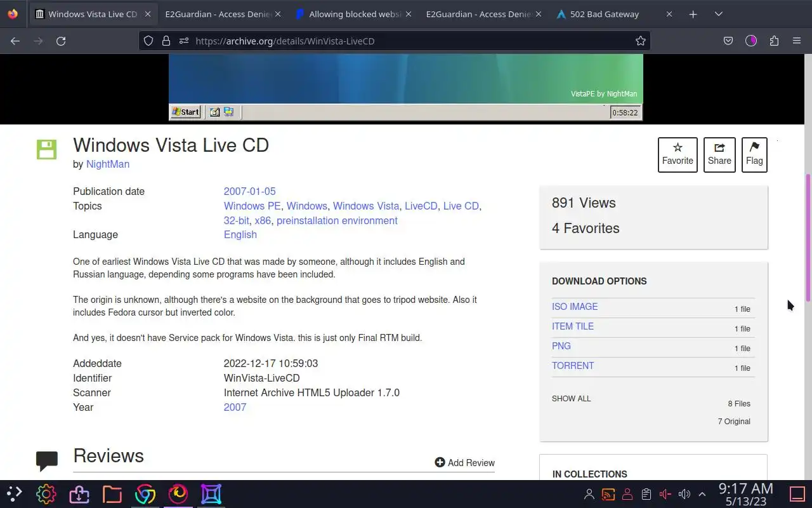Expand hidden tray icons with the caret

click(x=702, y=494)
